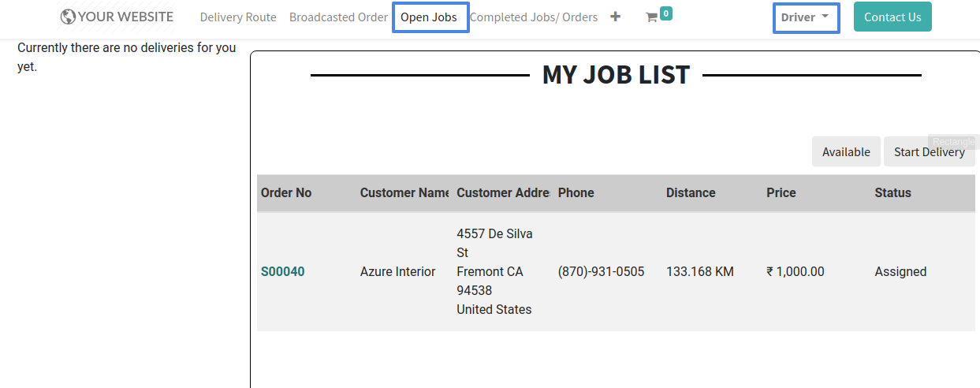980x388 pixels.
Task: Click the globe logo icon
Action: (68, 17)
